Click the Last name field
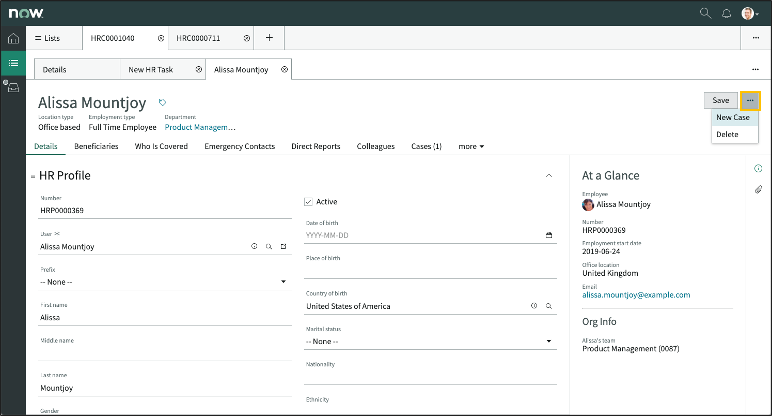The height and width of the screenshot is (416, 772). (x=165, y=388)
